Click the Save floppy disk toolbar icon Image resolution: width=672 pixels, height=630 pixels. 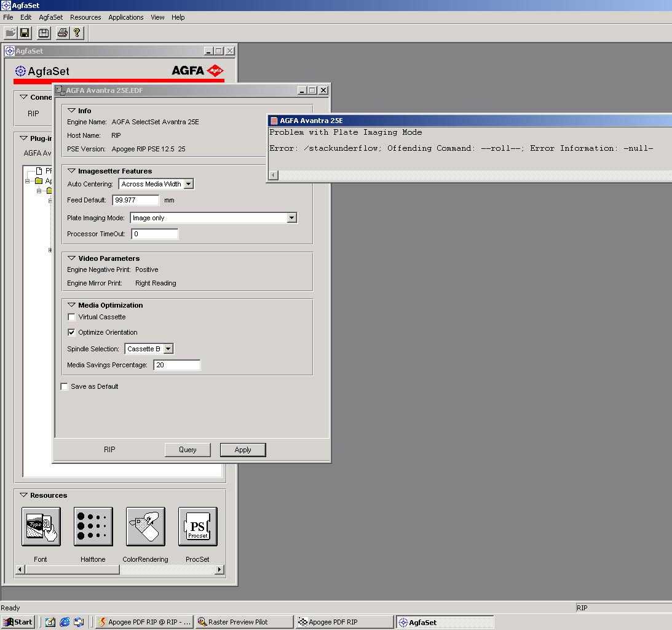(x=25, y=33)
